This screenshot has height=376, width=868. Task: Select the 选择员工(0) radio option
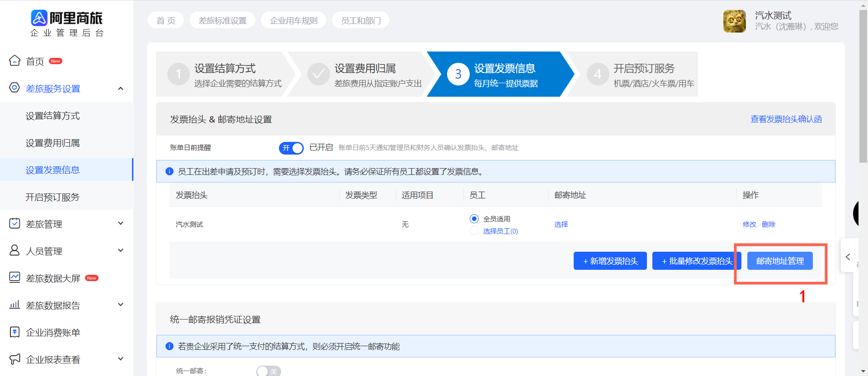coord(474,231)
